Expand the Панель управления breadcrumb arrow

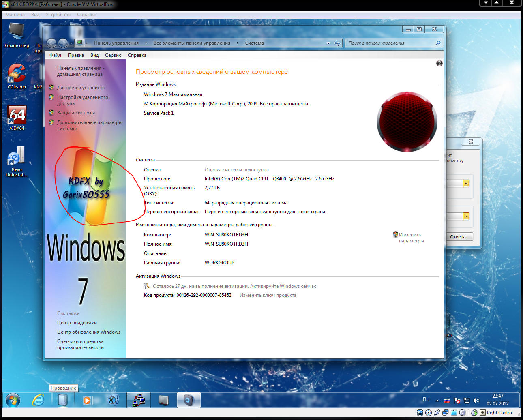[x=146, y=43]
